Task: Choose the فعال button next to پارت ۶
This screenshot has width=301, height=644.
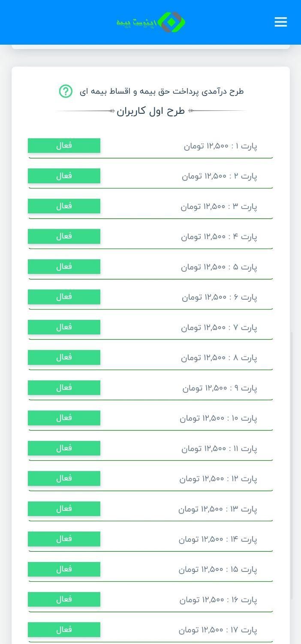Action: (64, 297)
